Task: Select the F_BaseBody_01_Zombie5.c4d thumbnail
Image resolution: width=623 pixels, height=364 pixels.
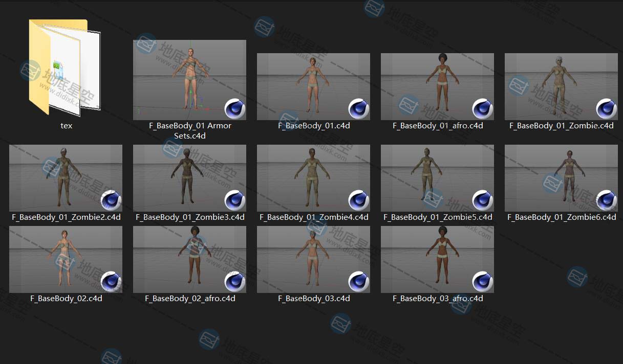Action: (x=437, y=178)
